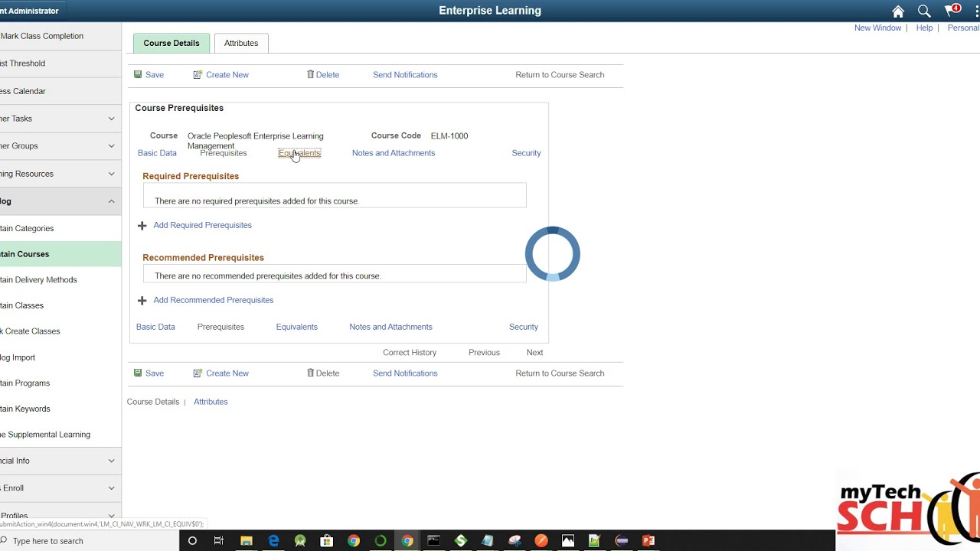This screenshot has height=551, width=980.
Task: Click the Correct History button
Action: click(x=410, y=353)
